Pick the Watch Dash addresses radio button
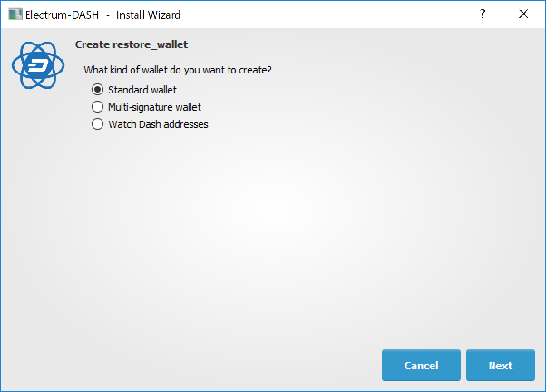 97,124
